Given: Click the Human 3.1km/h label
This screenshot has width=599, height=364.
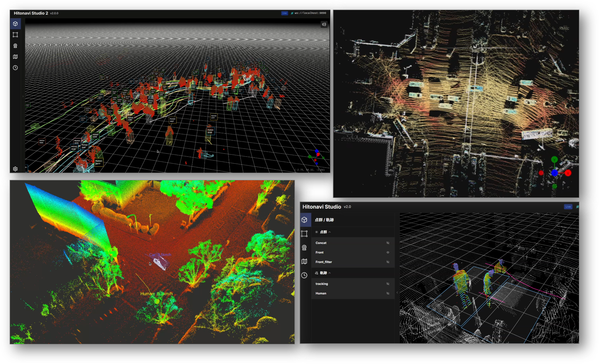Looking at the screenshot, I should click(x=156, y=294).
